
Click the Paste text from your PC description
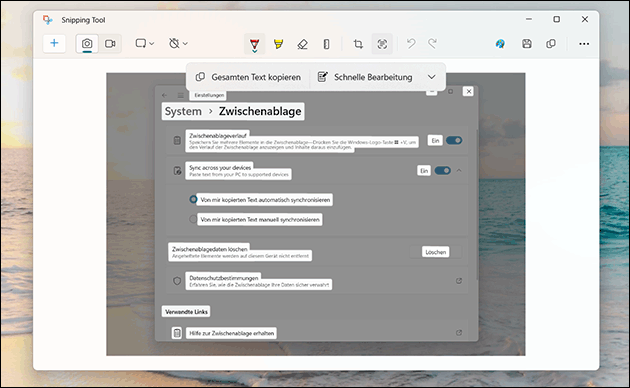point(239,174)
